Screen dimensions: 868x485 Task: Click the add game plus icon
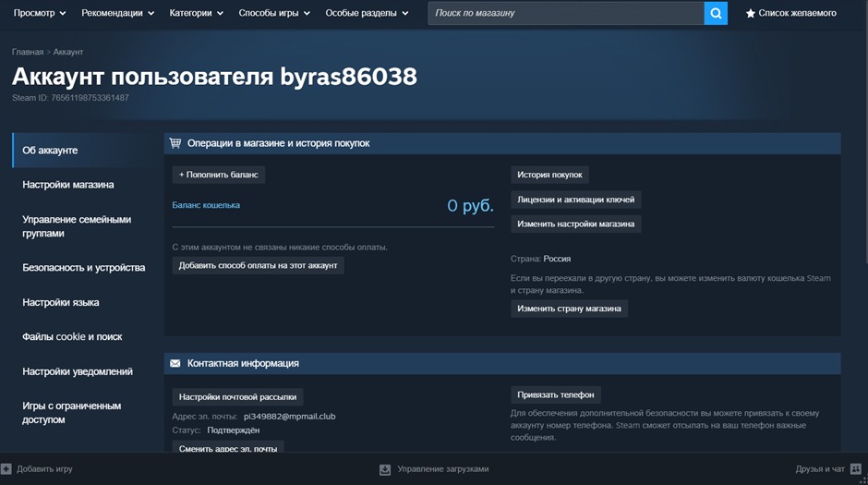tap(6, 469)
